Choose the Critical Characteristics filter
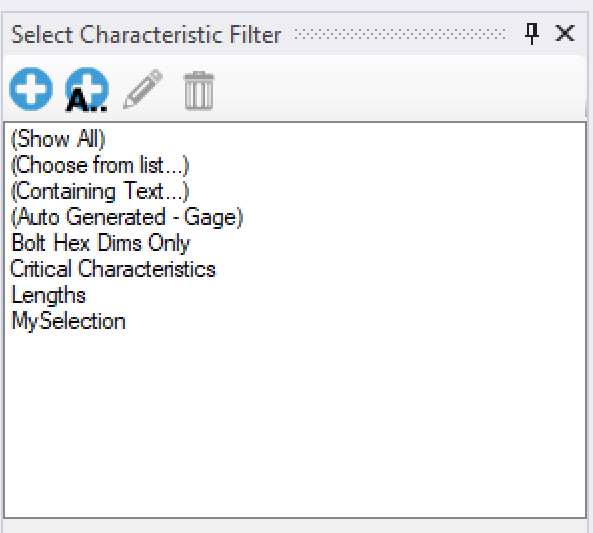The width and height of the screenshot is (593, 533). (x=113, y=269)
